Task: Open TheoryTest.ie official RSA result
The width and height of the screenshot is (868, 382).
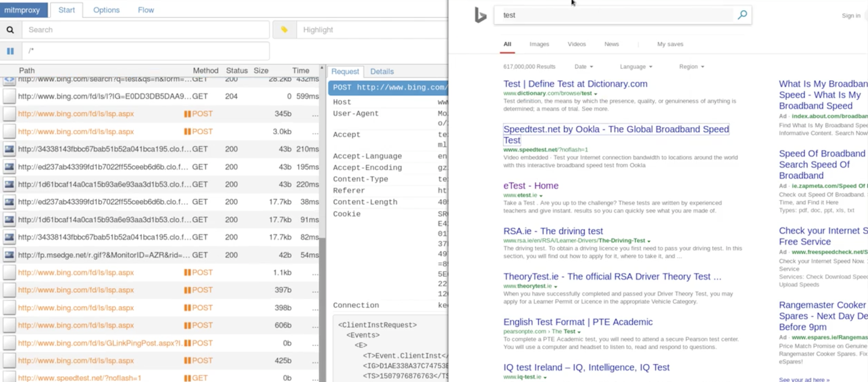Action: point(612,277)
